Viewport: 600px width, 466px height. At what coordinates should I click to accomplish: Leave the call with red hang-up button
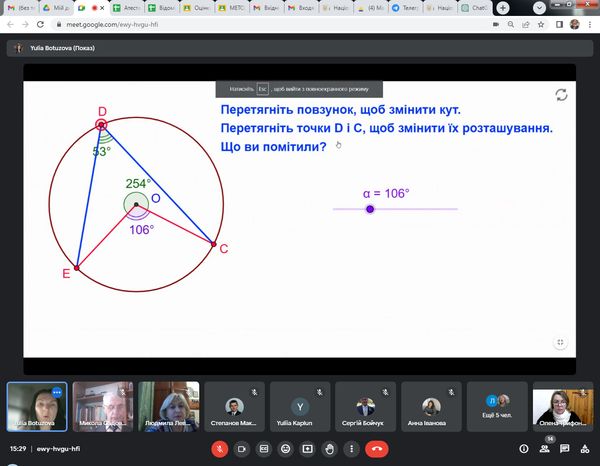tap(378, 449)
